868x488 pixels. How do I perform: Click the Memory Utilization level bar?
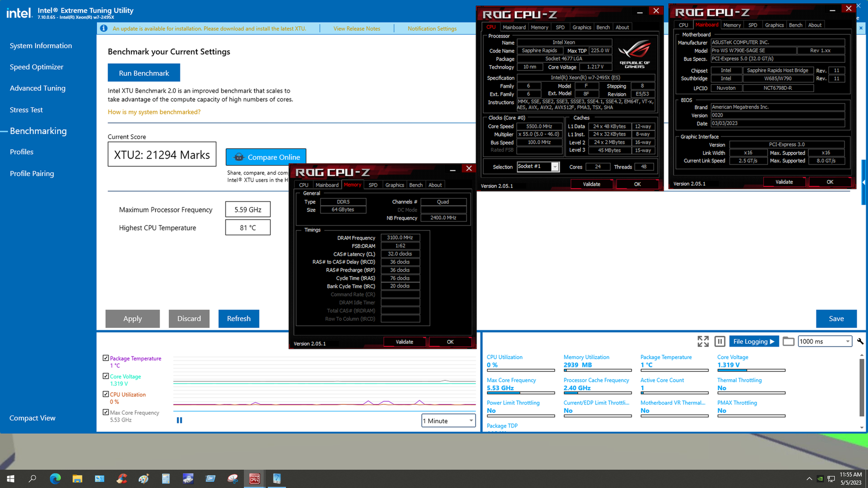(x=598, y=371)
